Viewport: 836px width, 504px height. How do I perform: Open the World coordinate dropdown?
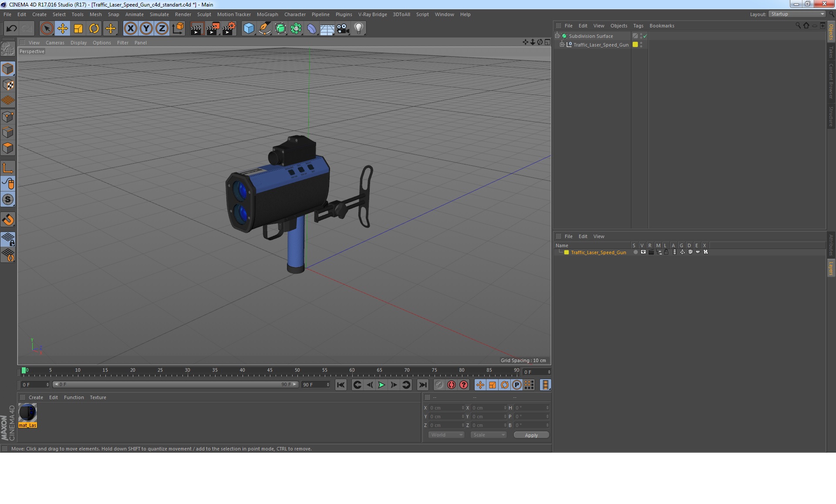[x=446, y=435]
